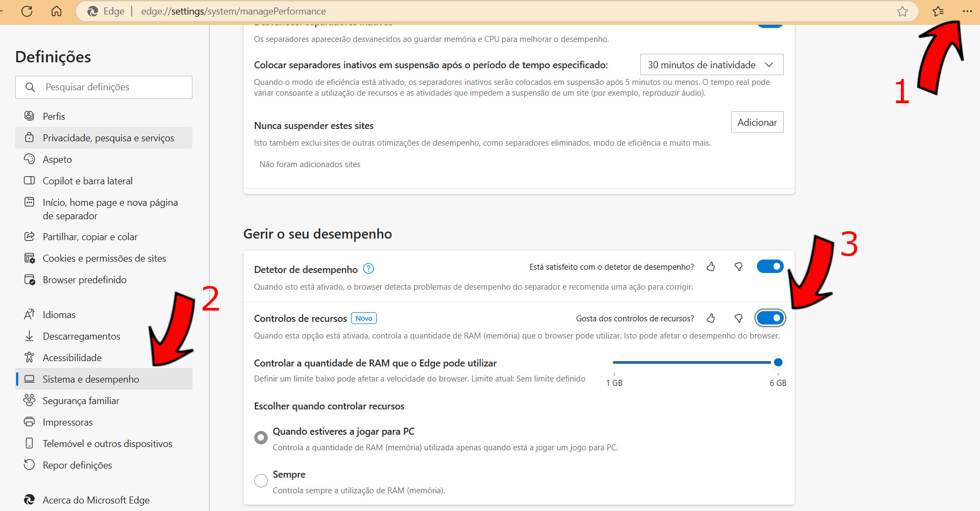
Task: Click the RAM limit slider handle
Action: (x=778, y=362)
